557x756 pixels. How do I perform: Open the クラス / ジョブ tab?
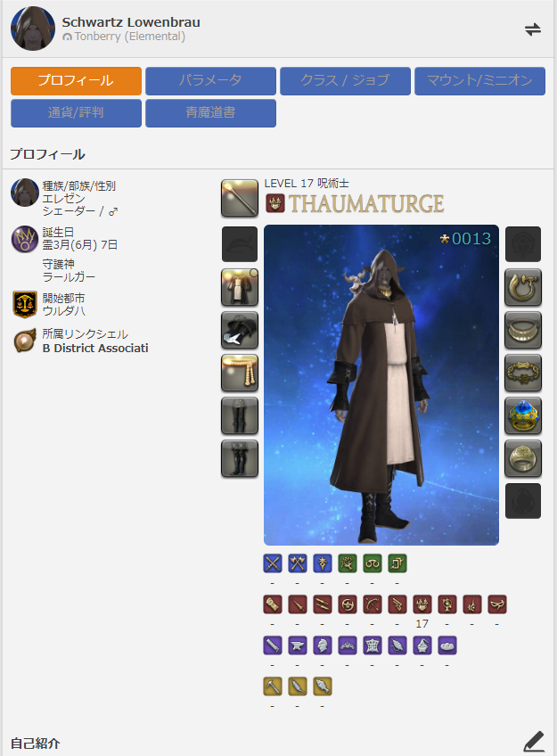345,80
